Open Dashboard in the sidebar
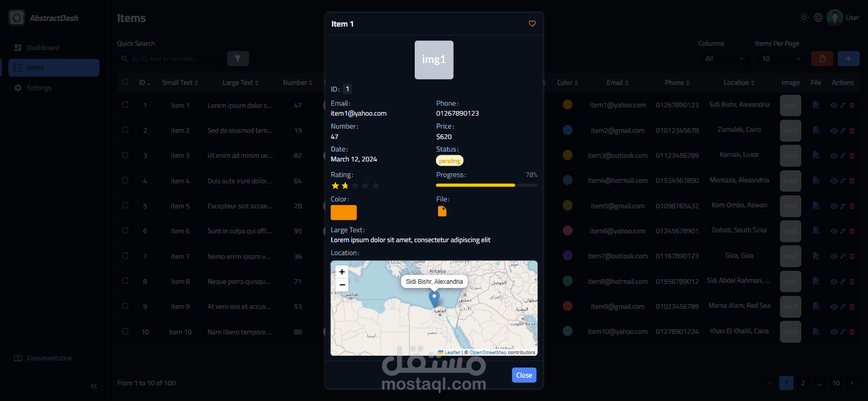Viewport: 868px width, 401px height. (54, 47)
